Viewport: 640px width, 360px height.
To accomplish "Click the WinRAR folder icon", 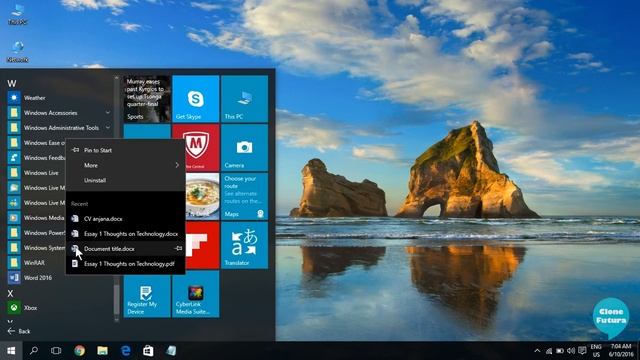I will (x=14, y=262).
